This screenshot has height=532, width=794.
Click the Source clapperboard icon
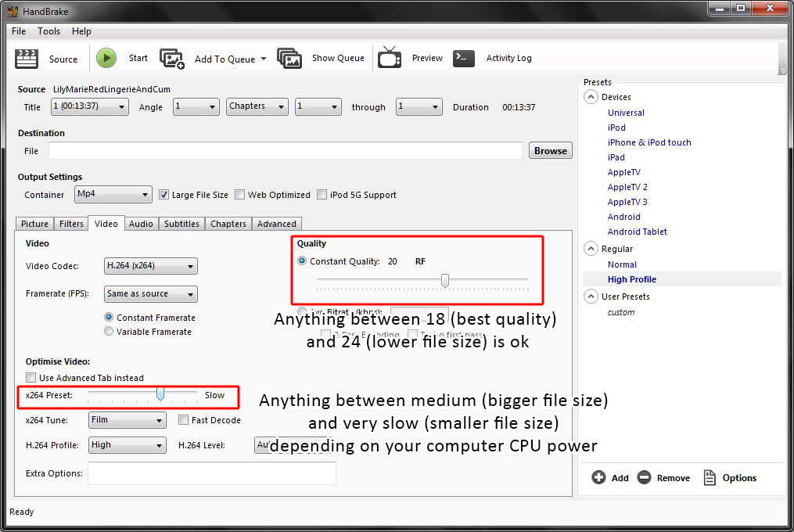click(x=27, y=59)
